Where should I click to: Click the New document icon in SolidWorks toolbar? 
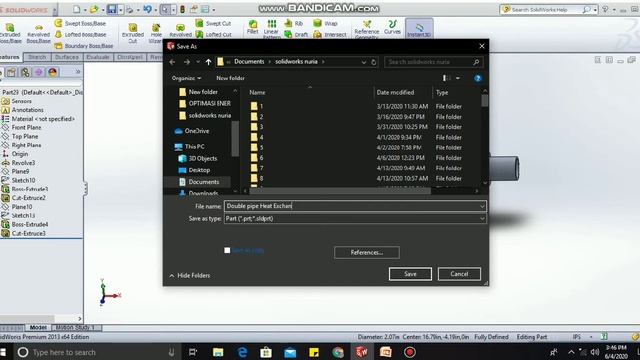pyautogui.click(x=76, y=9)
